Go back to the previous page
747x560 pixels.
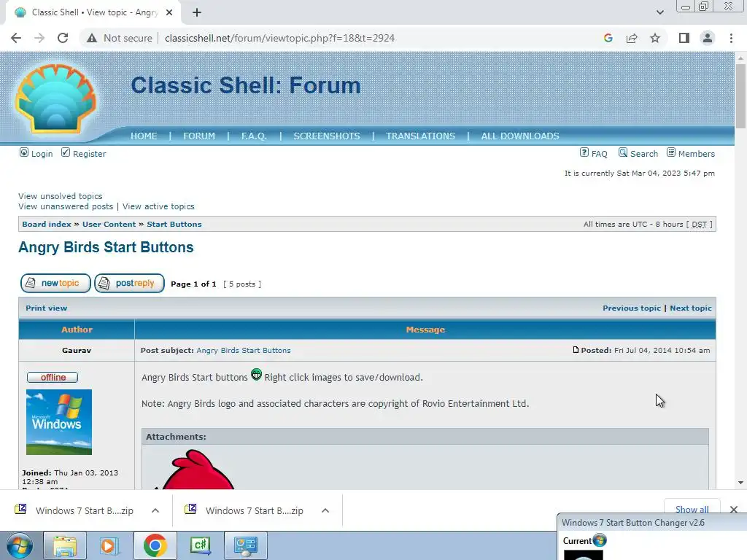point(16,38)
